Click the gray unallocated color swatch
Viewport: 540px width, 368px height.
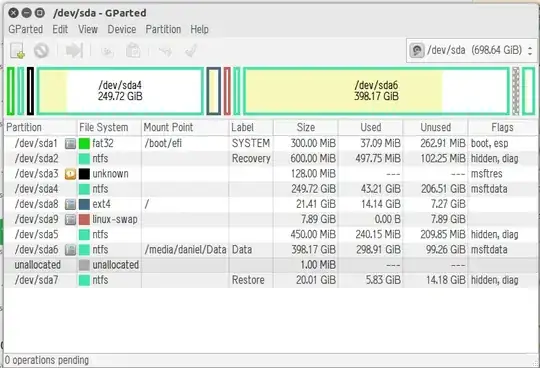[84, 265]
